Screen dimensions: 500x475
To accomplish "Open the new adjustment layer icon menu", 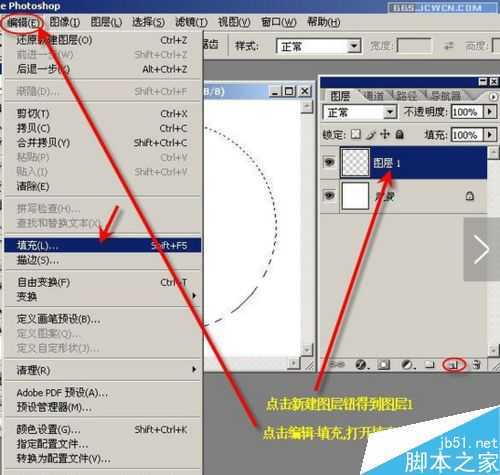I will [407, 365].
